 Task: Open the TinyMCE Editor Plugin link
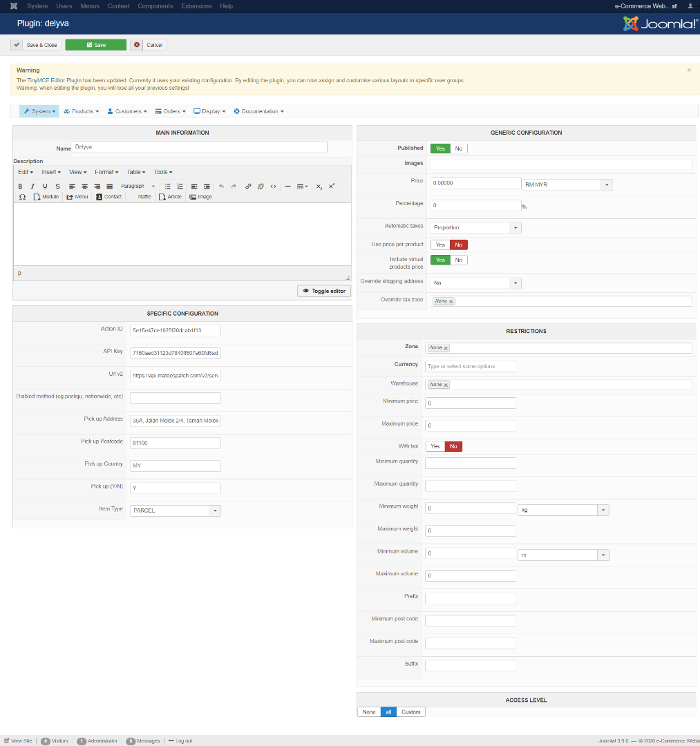tap(55, 80)
